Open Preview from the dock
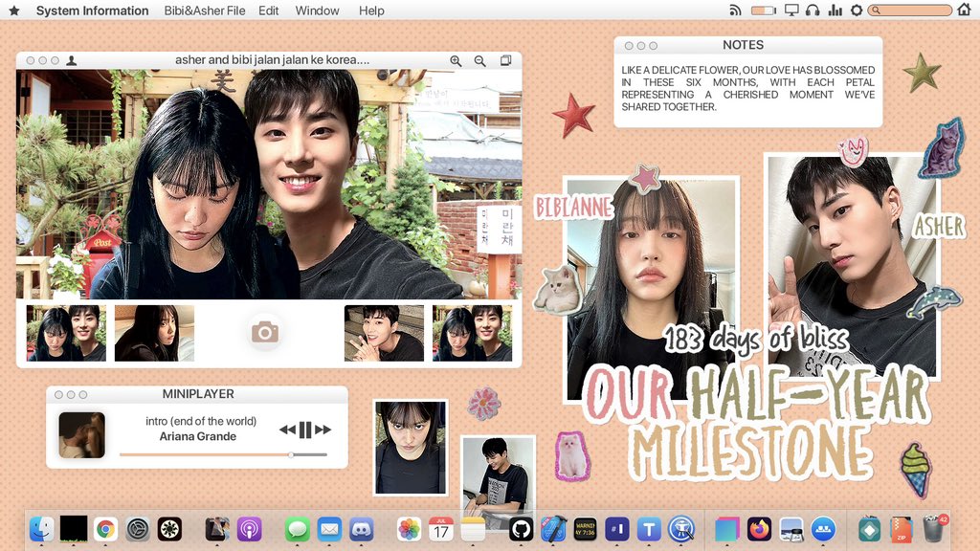 [791, 529]
